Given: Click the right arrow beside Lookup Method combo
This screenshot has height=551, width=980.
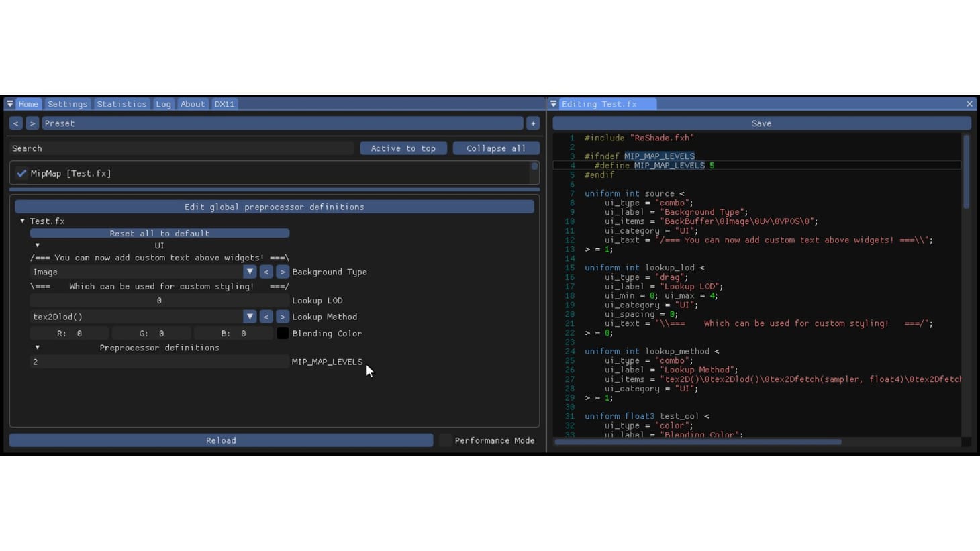Looking at the screenshot, I should (282, 316).
